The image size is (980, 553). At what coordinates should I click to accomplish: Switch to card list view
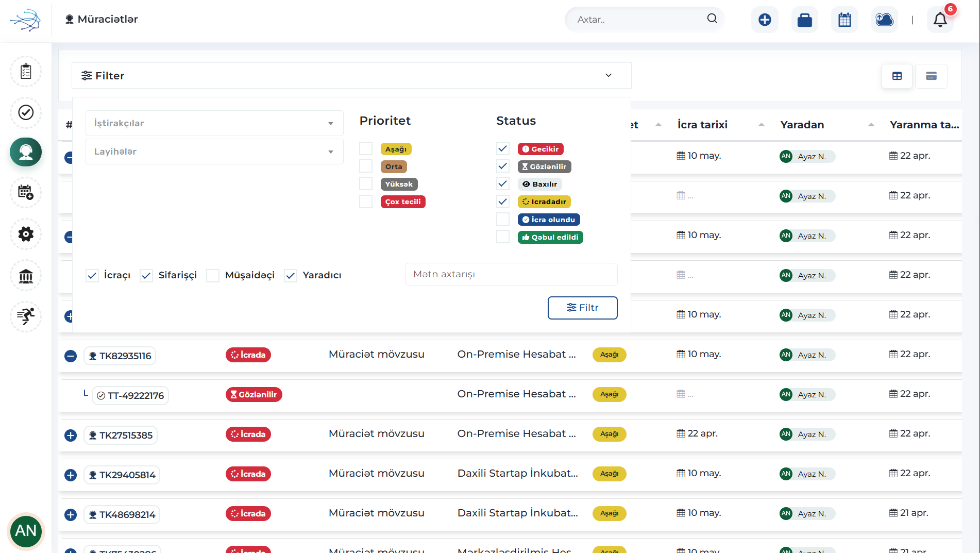(x=931, y=76)
